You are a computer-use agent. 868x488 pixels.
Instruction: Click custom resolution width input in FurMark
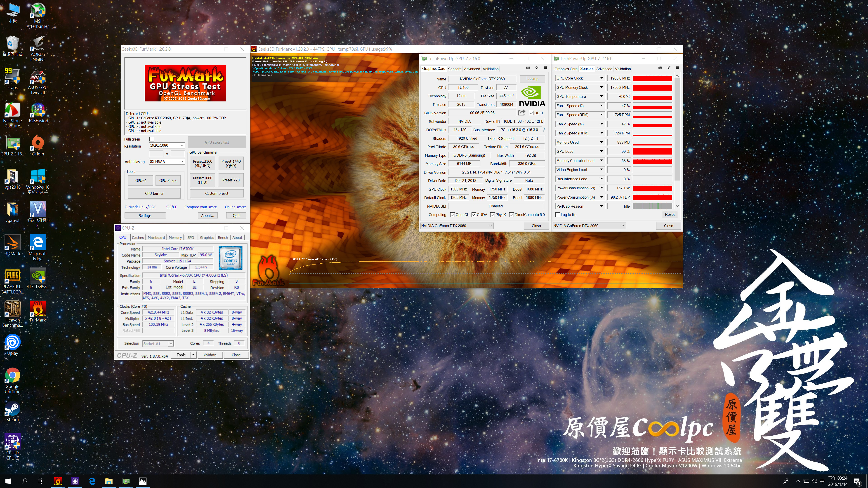click(x=156, y=154)
